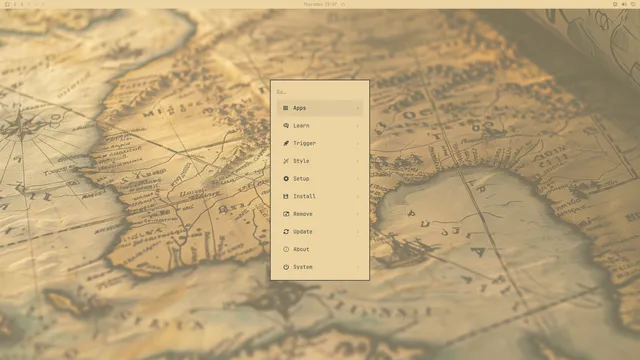Click the Apps grid icon
Viewport: 640px width, 360px height.
286,108
